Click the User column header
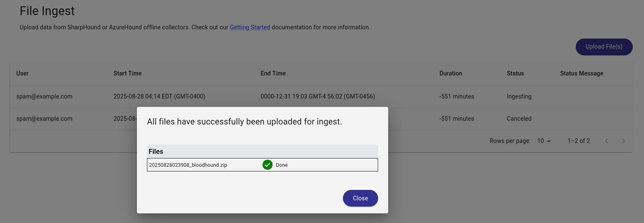 point(23,73)
